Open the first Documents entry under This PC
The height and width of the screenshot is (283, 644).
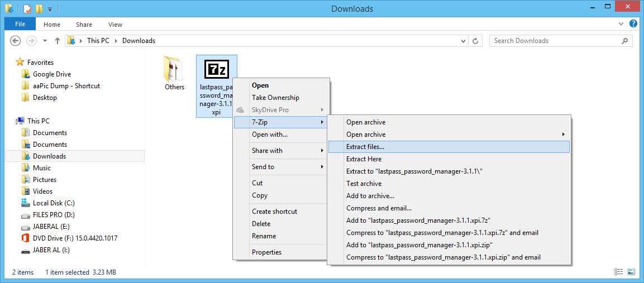coord(50,133)
